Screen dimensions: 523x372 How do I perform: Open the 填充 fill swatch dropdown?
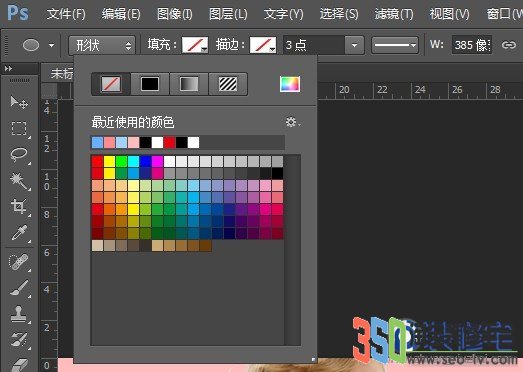point(195,45)
